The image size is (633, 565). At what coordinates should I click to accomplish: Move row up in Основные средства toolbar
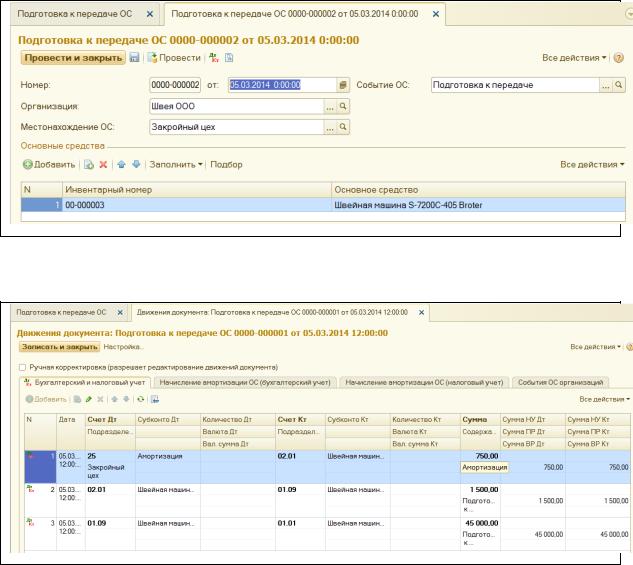tap(122, 164)
